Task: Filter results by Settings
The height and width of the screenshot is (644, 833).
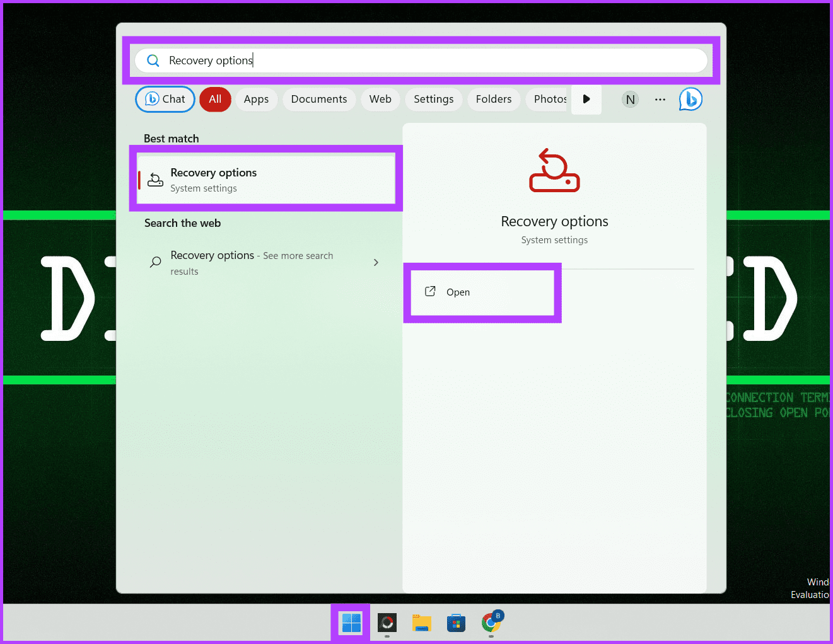Action: pyautogui.click(x=433, y=100)
